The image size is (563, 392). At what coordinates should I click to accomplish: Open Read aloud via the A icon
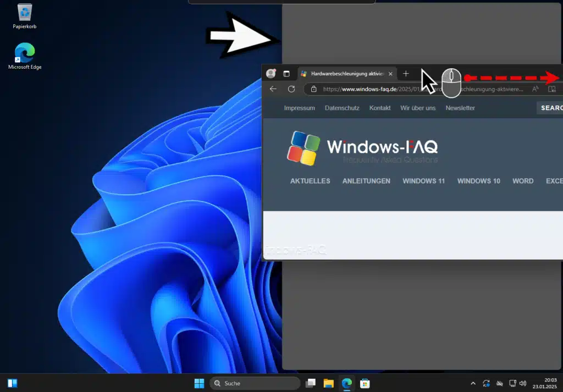pyautogui.click(x=535, y=89)
